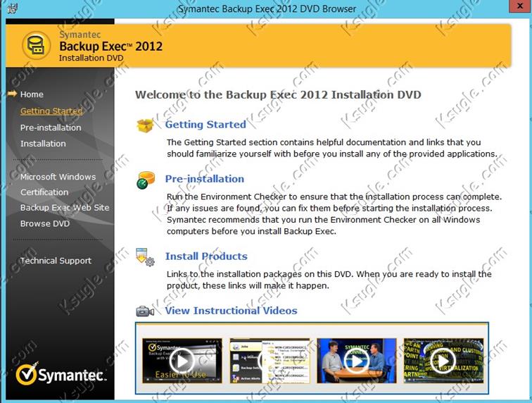Go to Home in the sidebar
532x403 pixels.
pyautogui.click(x=32, y=94)
